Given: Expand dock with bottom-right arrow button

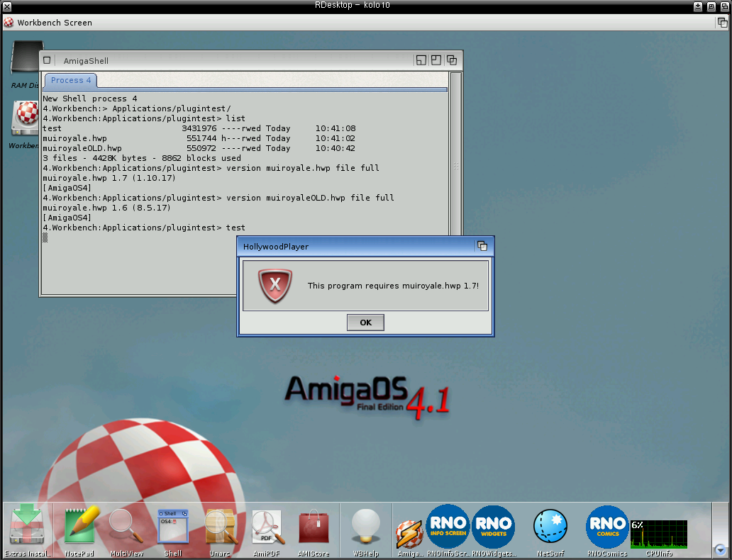Looking at the screenshot, I should pyautogui.click(x=720, y=549).
